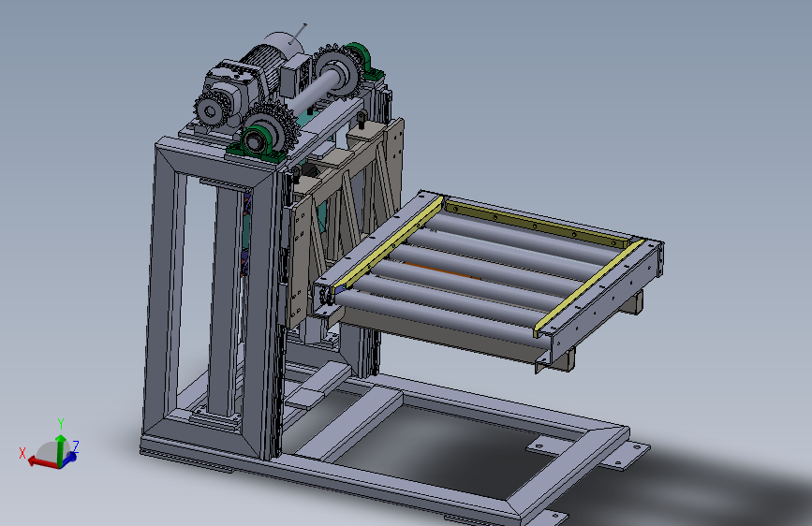The width and height of the screenshot is (812, 526).
Task: Click the blue Z axis arrow of the triad
Action: 69,459
